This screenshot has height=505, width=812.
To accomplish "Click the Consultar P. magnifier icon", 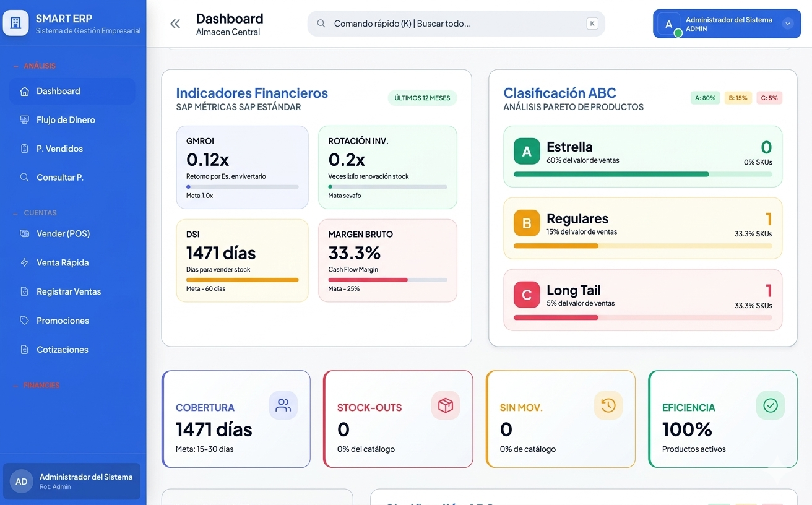I will coord(25,178).
